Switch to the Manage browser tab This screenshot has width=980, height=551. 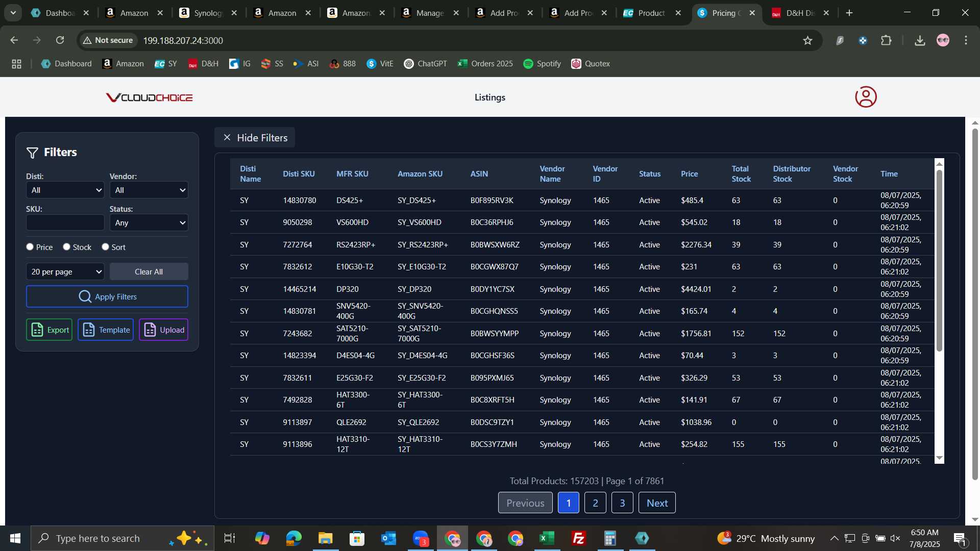tap(430, 13)
